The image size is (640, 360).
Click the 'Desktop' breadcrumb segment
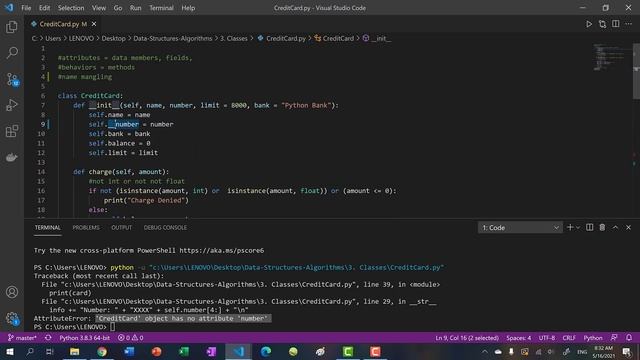pyautogui.click(x=113, y=38)
